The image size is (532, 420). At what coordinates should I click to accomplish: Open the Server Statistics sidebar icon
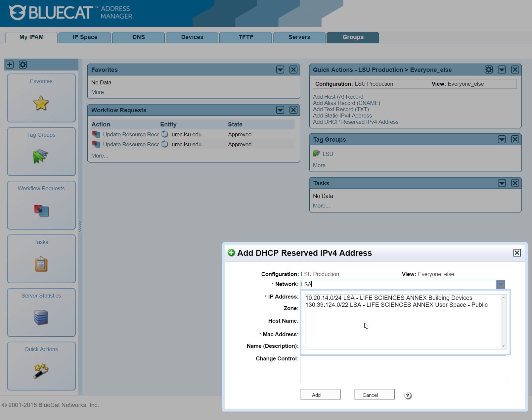click(41, 317)
